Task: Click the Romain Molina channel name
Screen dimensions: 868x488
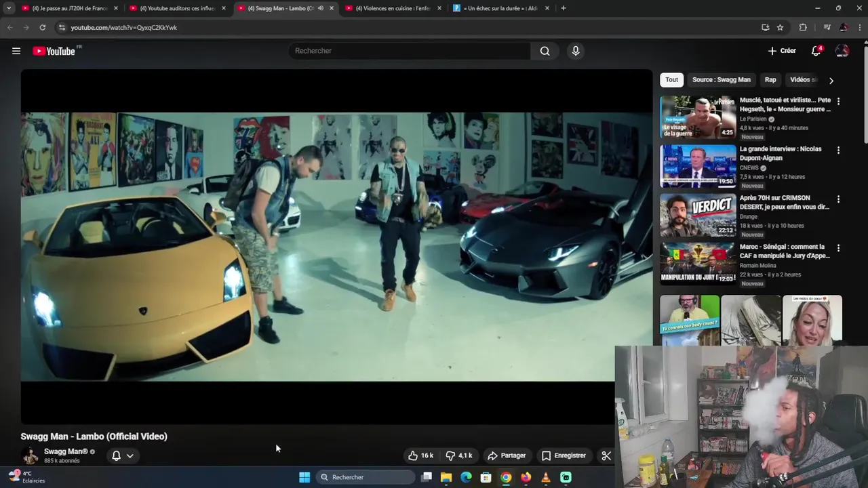Action: pyautogui.click(x=758, y=266)
